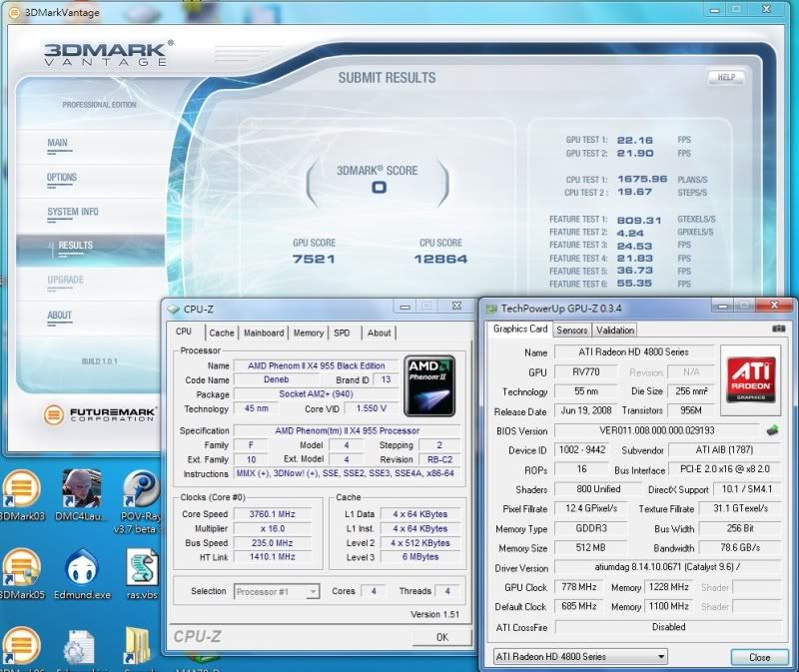Click the GPU TEST 1 result 22.16
The height and width of the screenshot is (672, 799).
click(x=635, y=140)
